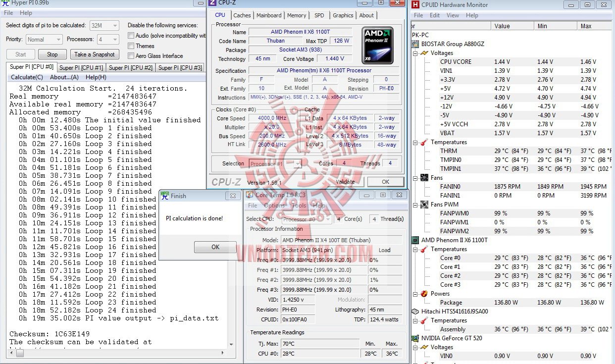The width and height of the screenshot is (615, 364).
Task: Click the flame icon beside Powers
Action: (424, 294)
